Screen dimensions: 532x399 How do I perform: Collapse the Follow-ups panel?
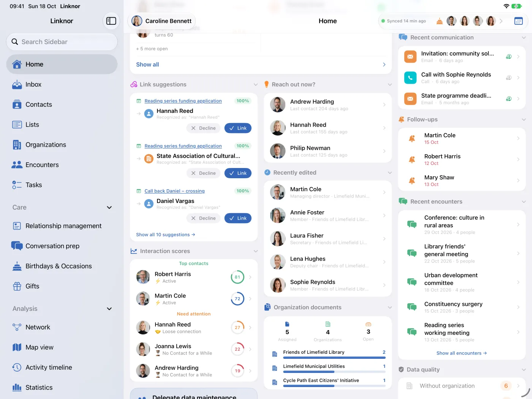(524, 120)
